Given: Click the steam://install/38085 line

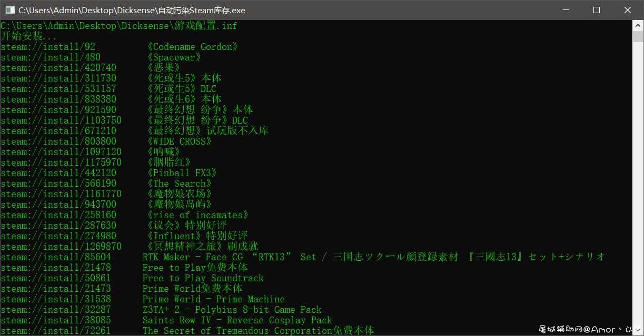Looking at the screenshot, I should pyautogui.click(x=56, y=320).
